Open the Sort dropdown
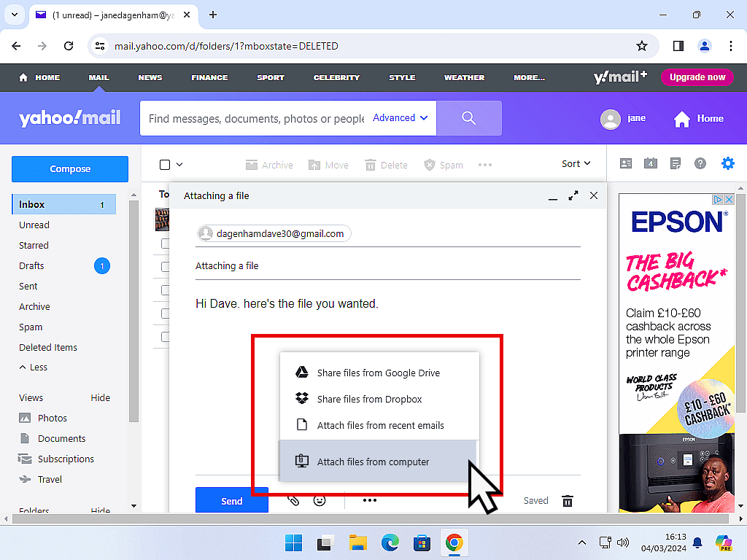Viewport: 747px width, 560px height. (x=576, y=164)
